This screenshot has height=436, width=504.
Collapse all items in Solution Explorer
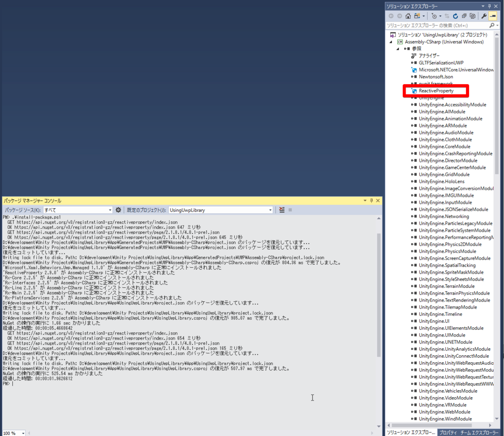[x=464, y=16]
